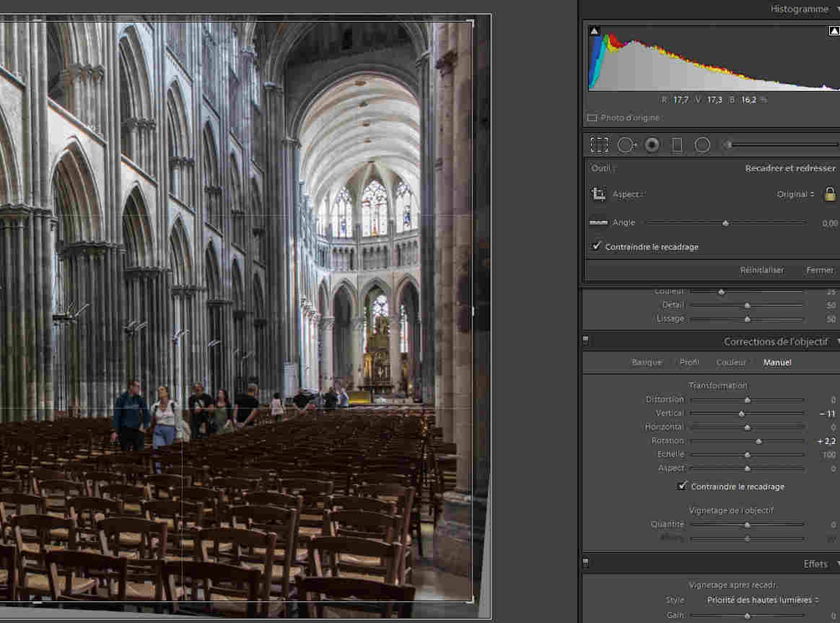Click the Vignetage de l'objectif heading
The image size is (840, 623).
click(x=731, y=510)
